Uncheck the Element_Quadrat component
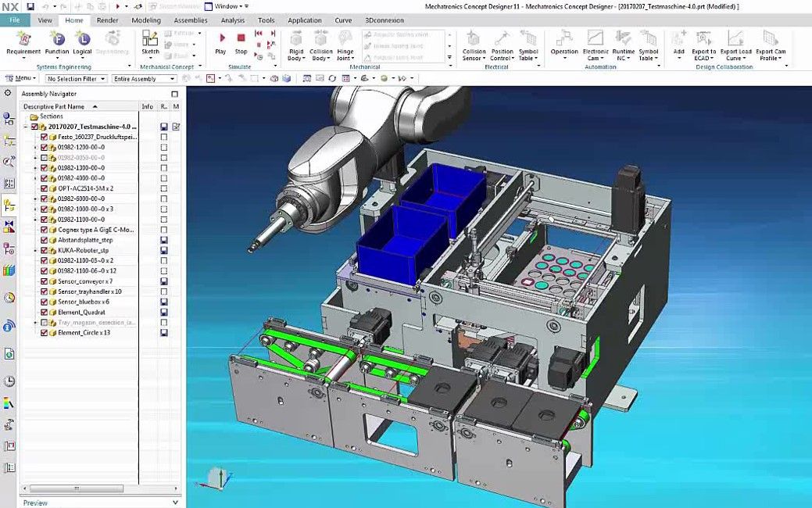This screenshot has width=812, height=508. (44, 313)
